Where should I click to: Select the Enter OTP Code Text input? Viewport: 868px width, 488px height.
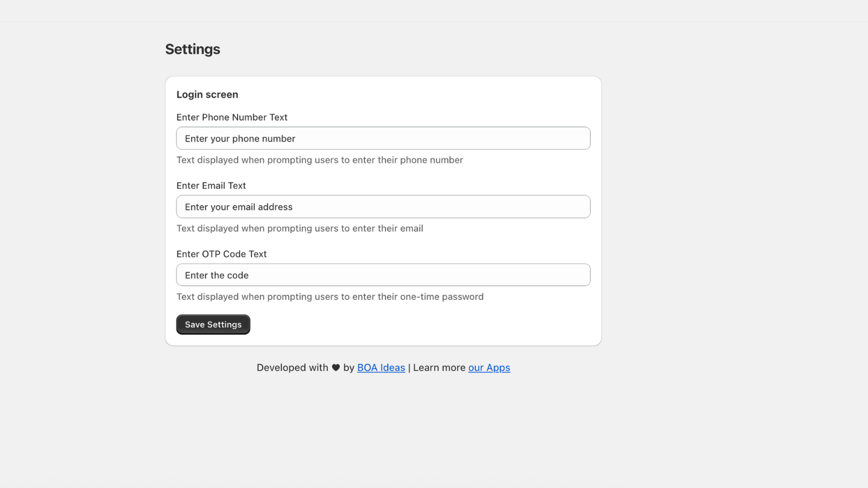pyautogui.click(x=383, y=275)
